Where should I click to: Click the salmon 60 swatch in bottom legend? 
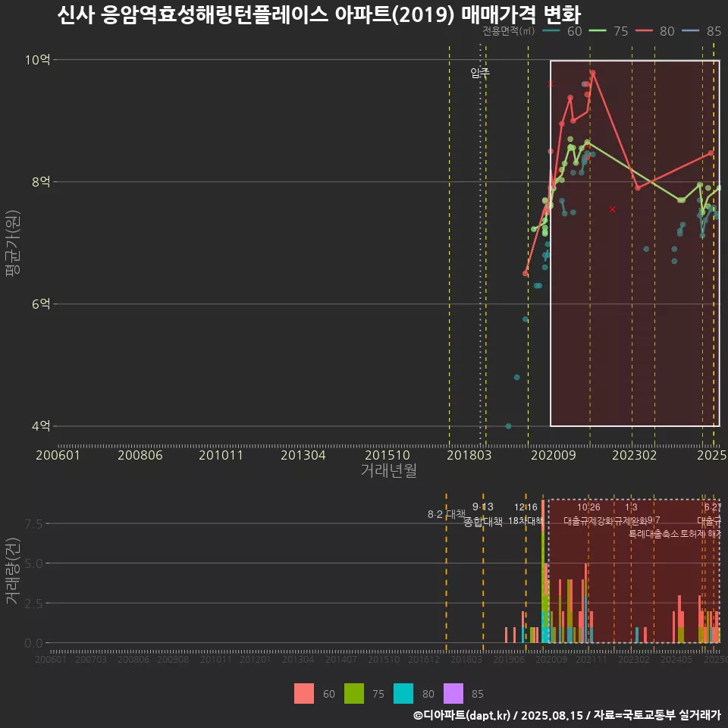click(x=304, y=694)
